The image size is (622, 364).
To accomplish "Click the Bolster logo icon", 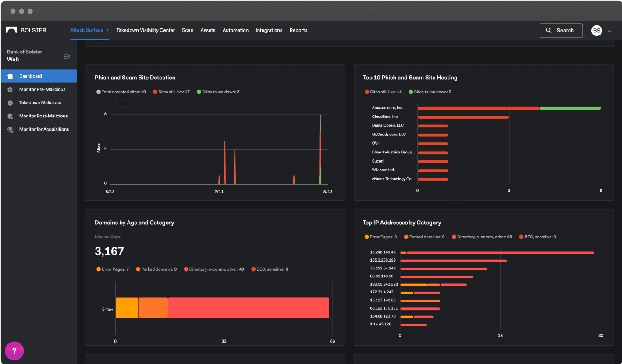I will [x=11, y=30].
